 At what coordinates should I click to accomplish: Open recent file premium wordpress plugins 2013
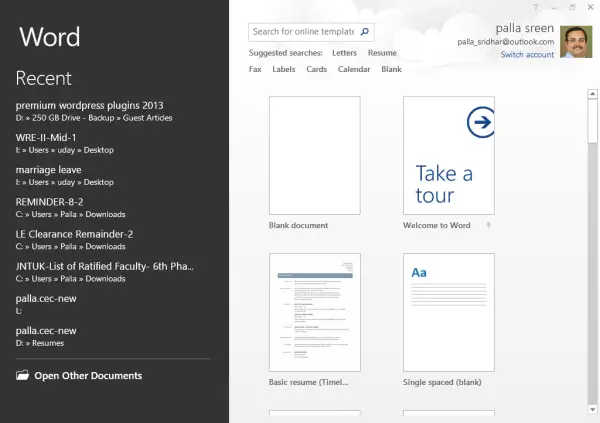(x=94, y=111)
